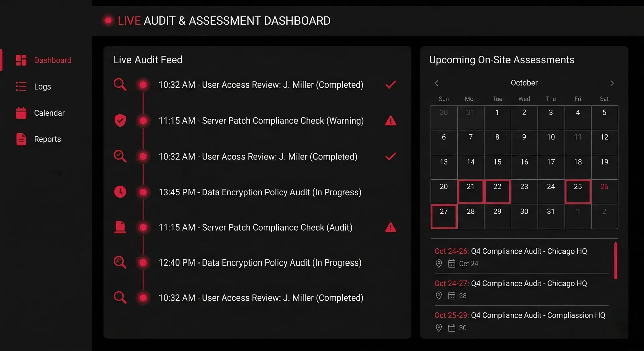Viewport: 644px width, 351px height.
Task: Click the warning triangle on Server Patch (Warning)
Action: pyautogui.click(x=390, y=121)
